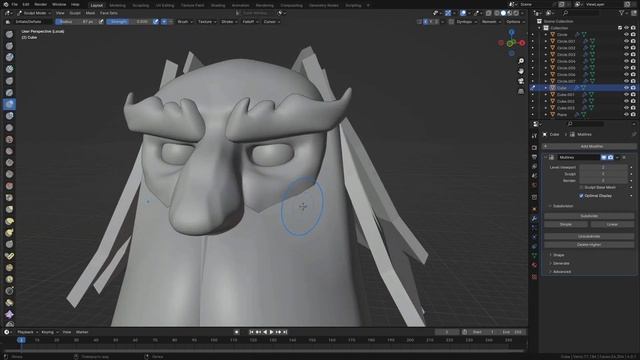Click the Delete Higher button

pos(589,244)
